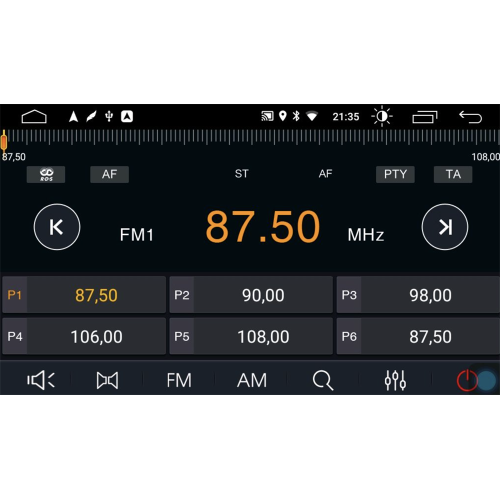Open the recent apps overview icon
The width and height of the screenshot is (500, 500).
(425, 117)
